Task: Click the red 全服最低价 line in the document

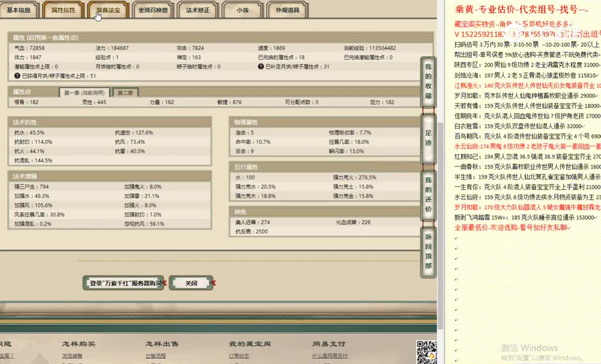Action: pos(511,227)
